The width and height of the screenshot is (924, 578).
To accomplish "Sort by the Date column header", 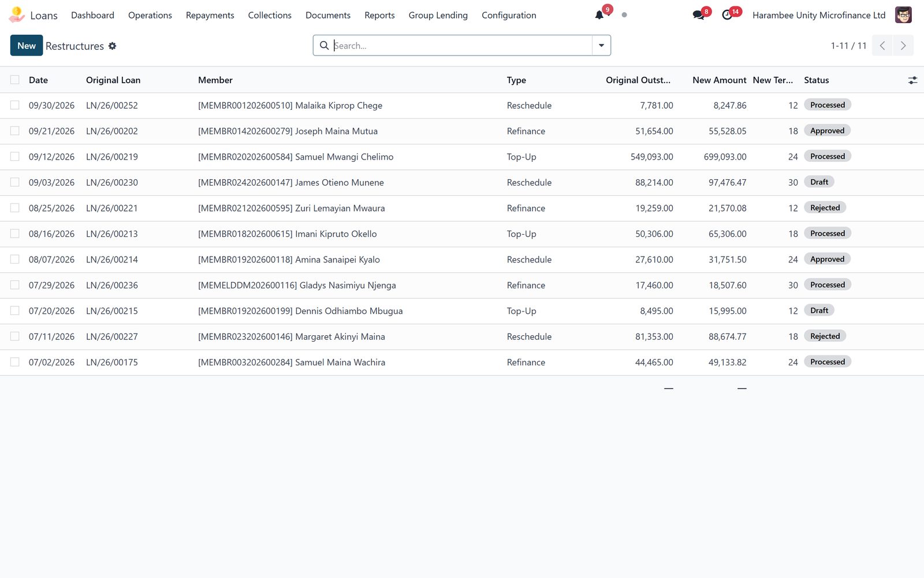I will tap(38, 80).
